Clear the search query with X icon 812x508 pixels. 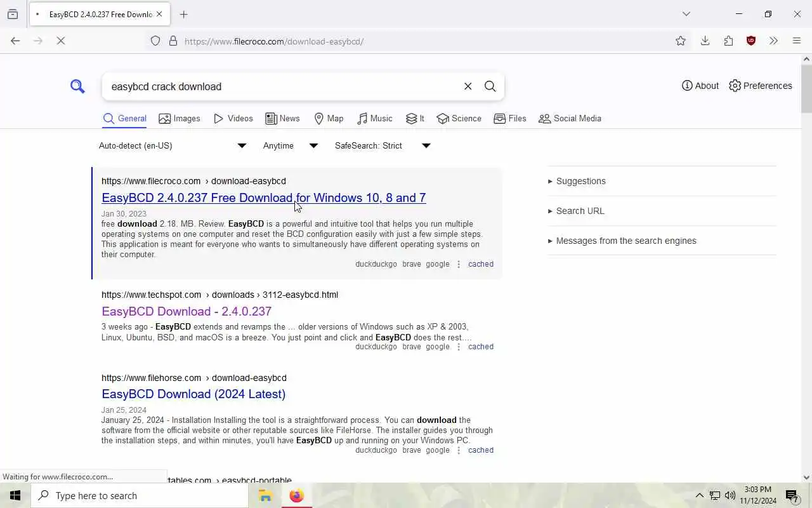[x=468, y=86]
